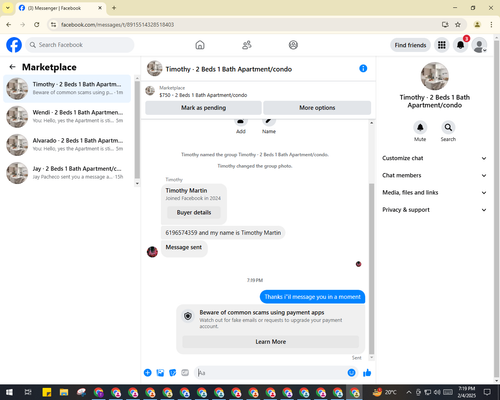Expand the Privacy & support section
Screen dimensions: 500x400
pyautogui.click(x=434, y=210)
